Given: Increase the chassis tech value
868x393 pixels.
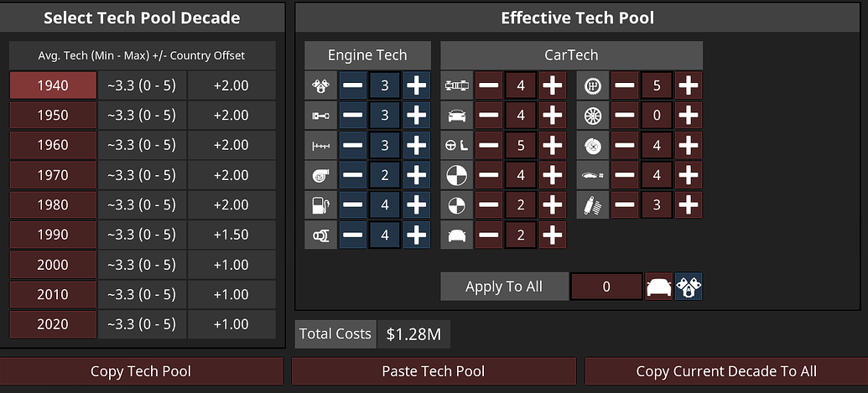Looking at the screenshot, I should pyautogui.click(x=553, y=85).
